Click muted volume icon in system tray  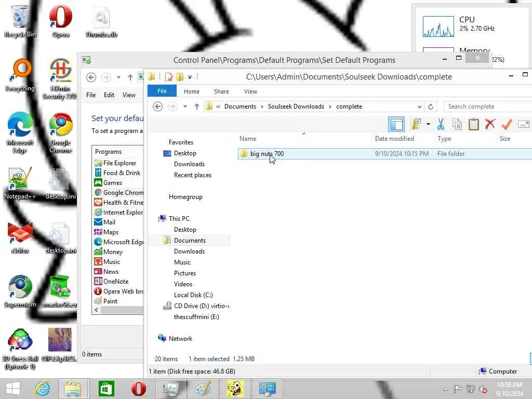pos(483,389)
